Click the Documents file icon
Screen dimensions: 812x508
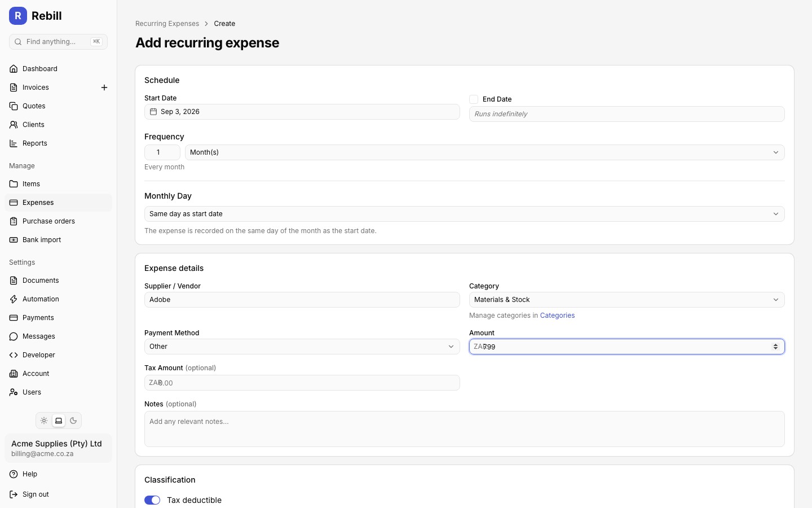pos(14,281)
